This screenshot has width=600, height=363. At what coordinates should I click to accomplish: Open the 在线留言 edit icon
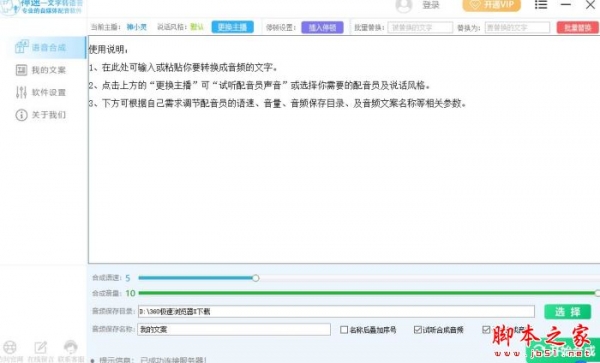41,347
